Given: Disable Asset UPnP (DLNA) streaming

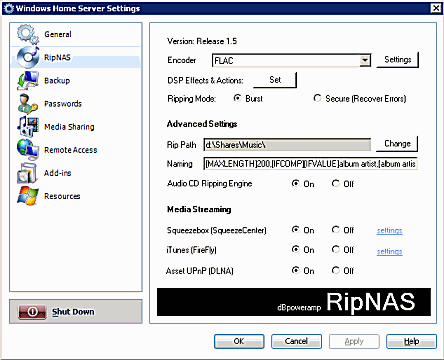Looking at the screenshot, I should (335, 270).
